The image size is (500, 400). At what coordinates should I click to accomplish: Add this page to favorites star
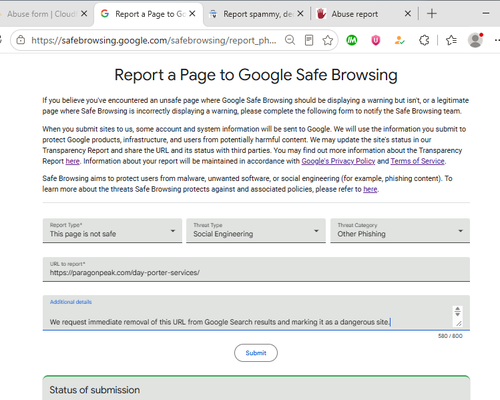[x=328, y=40]
